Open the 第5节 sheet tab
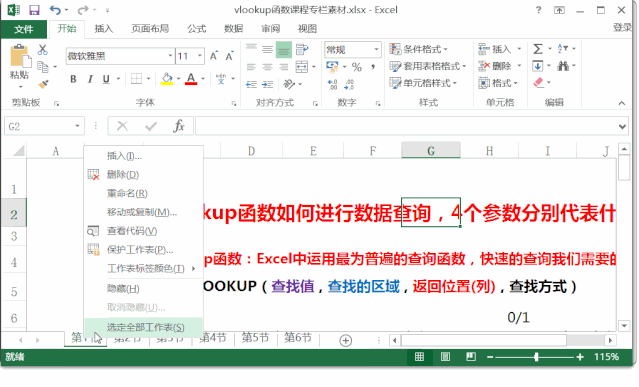639x387 pixels. (256, 338)
